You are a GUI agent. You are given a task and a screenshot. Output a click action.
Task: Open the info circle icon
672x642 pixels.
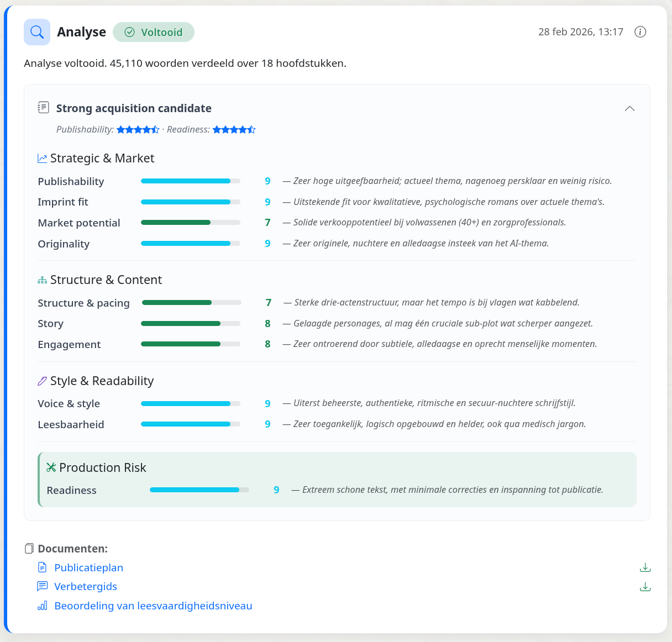640,32
